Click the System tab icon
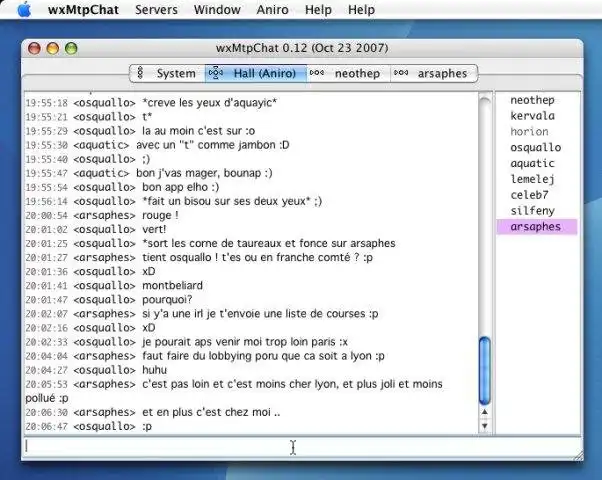This screenshot has height=480, width=602. 140,73
